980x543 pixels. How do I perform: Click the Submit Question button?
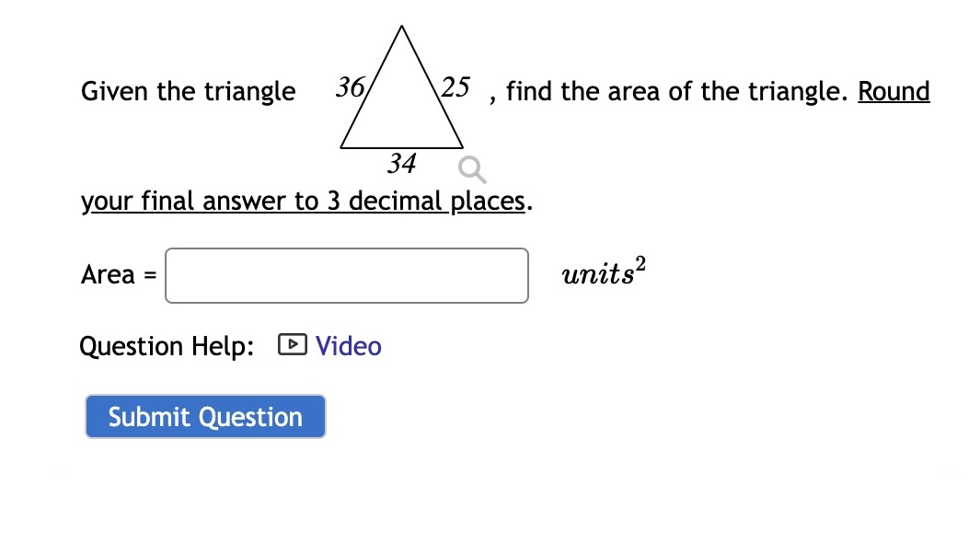pos(204,416)
